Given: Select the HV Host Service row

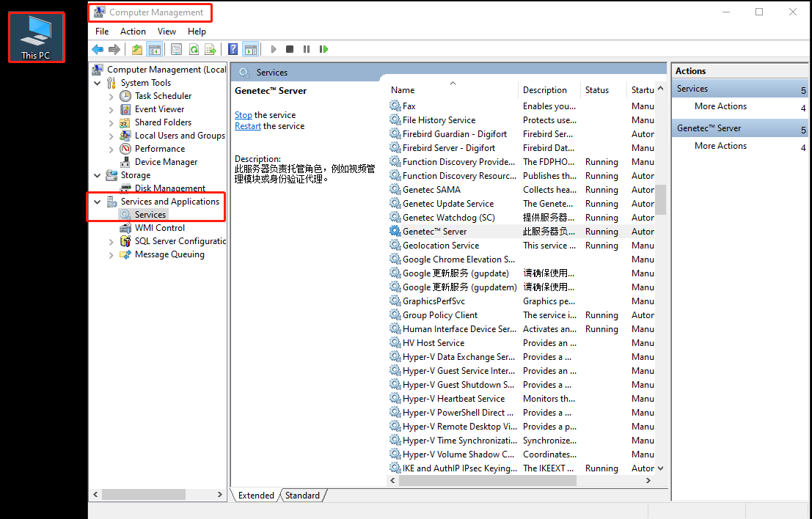Looking at the screenshot, I should [522, 343].
